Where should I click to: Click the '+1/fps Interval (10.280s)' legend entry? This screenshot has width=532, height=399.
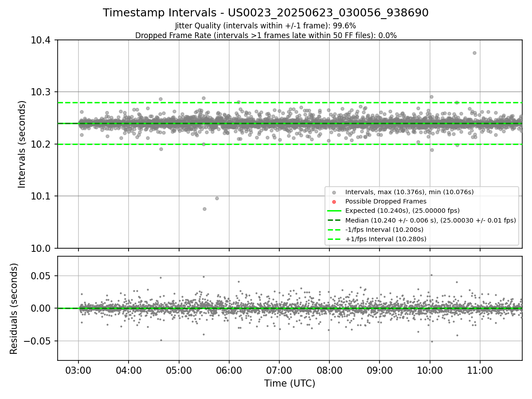coord(386,239)
